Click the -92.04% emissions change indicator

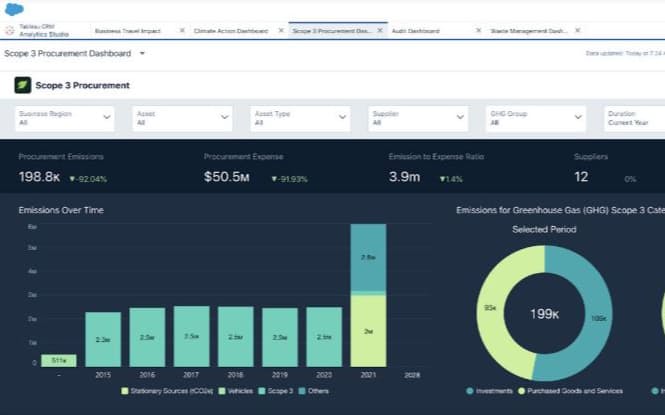point(88,179)
